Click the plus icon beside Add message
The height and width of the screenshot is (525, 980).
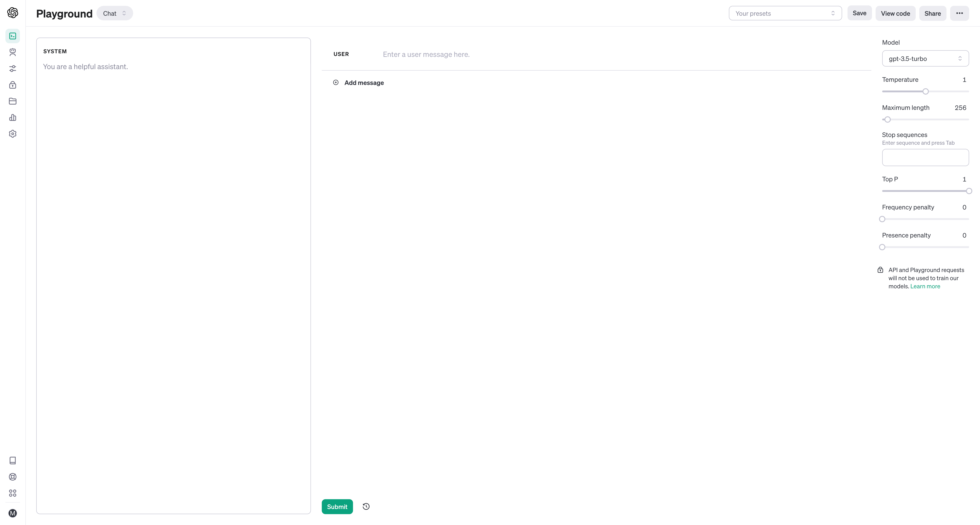[336, 83]
